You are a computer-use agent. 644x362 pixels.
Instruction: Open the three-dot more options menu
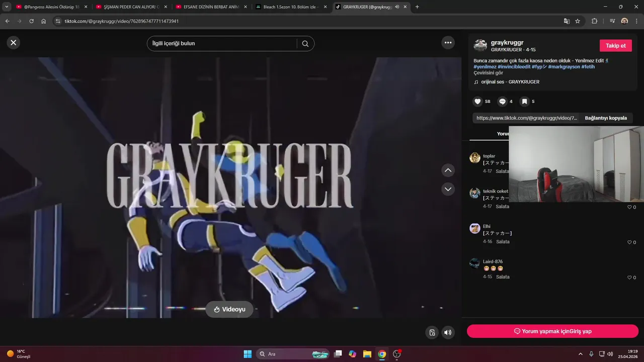[448, 43]
